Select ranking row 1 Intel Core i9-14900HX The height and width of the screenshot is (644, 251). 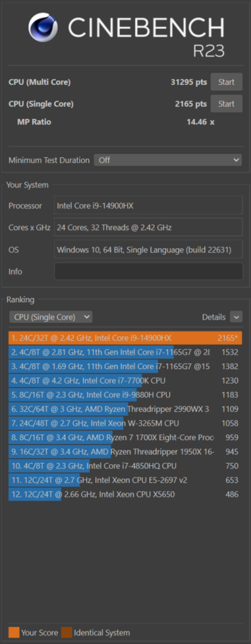click(125, 338)
